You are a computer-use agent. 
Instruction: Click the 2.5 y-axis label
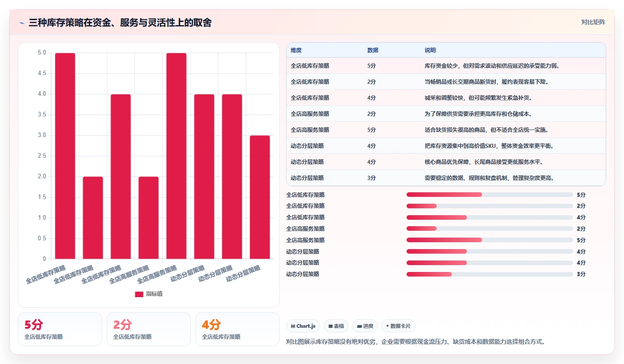tap(41, 156)
